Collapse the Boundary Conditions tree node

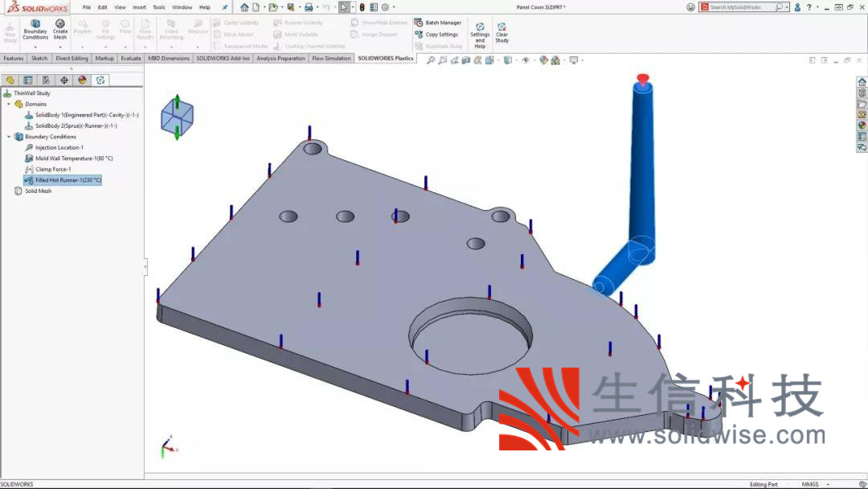pyautogui.click(x=9, y=137)
